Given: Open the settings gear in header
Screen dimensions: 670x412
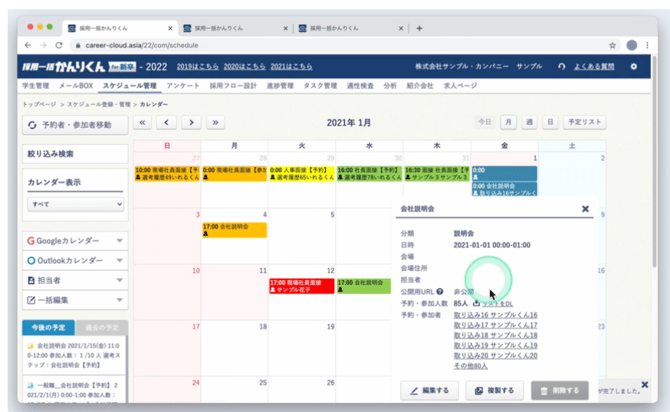Looking at the screenshot, I should pyautogui.click(x=633, y=66).
